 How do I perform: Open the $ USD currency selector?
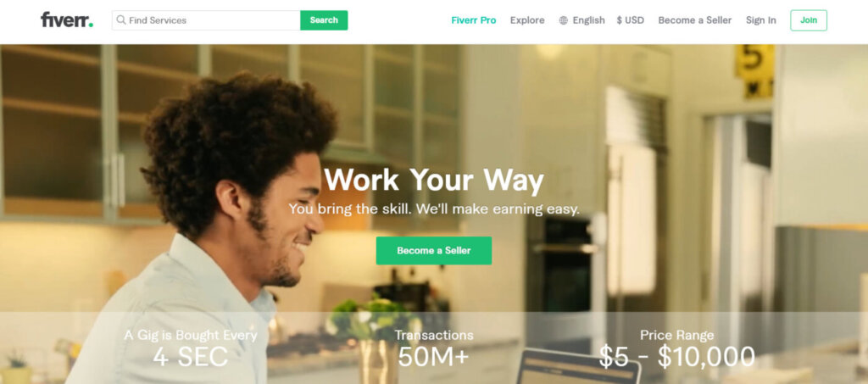coord(630,20)
